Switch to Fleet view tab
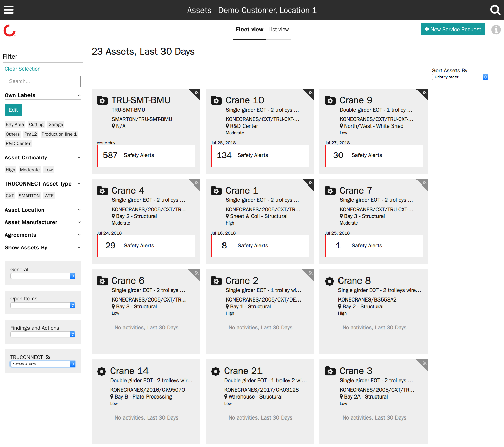504x447 pixels. pyautogui.click(x=250, y=30)
